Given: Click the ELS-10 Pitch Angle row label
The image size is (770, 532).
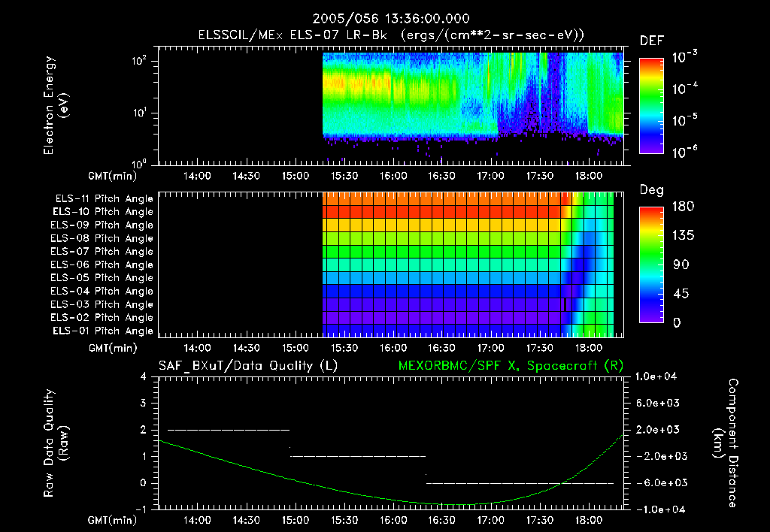Looking at the screenshot, I should [103, 212].
